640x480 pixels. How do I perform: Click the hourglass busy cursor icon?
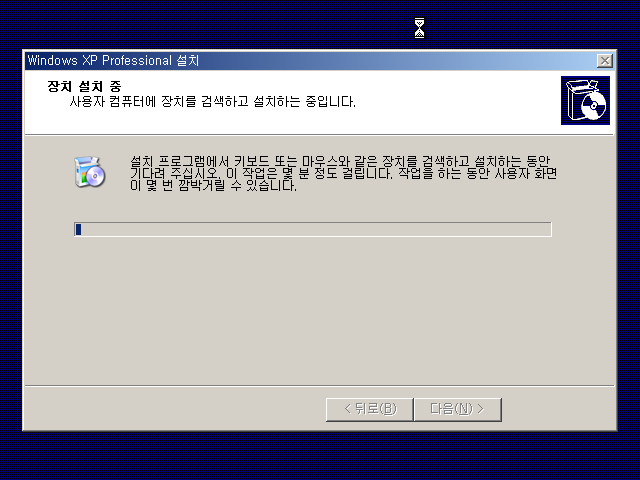(419, 28)
